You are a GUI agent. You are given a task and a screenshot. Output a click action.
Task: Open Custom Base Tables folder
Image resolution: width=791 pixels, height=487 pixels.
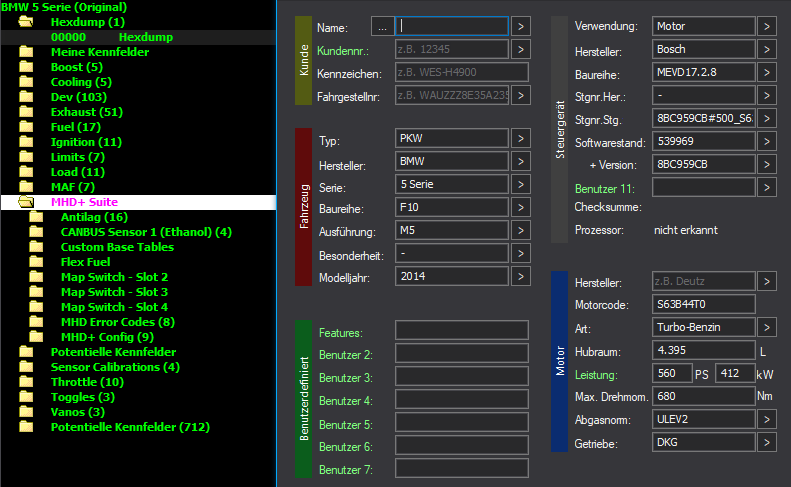coord(117,247)
